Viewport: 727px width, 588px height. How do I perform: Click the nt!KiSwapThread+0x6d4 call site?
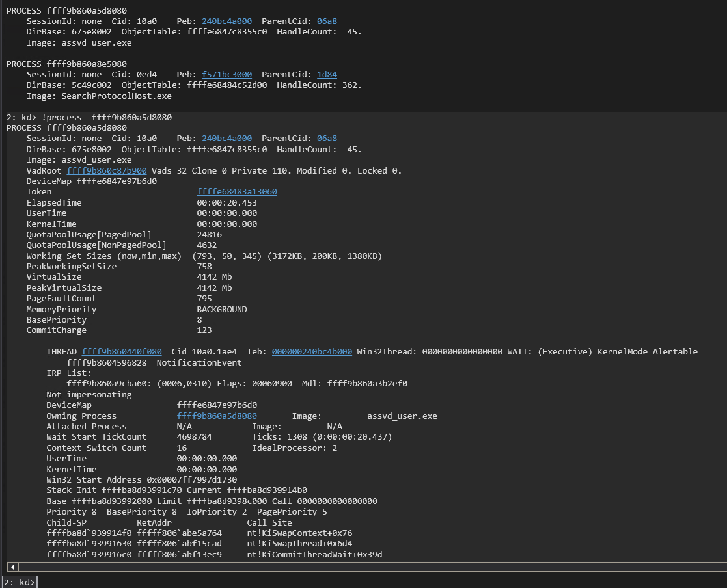[x=299, y=544]
